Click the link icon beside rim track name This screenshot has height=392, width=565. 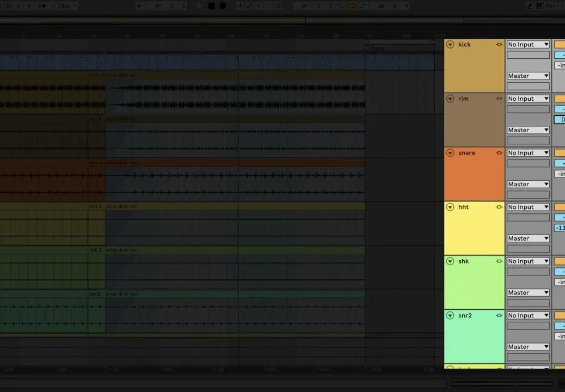(x=499, y=99)
